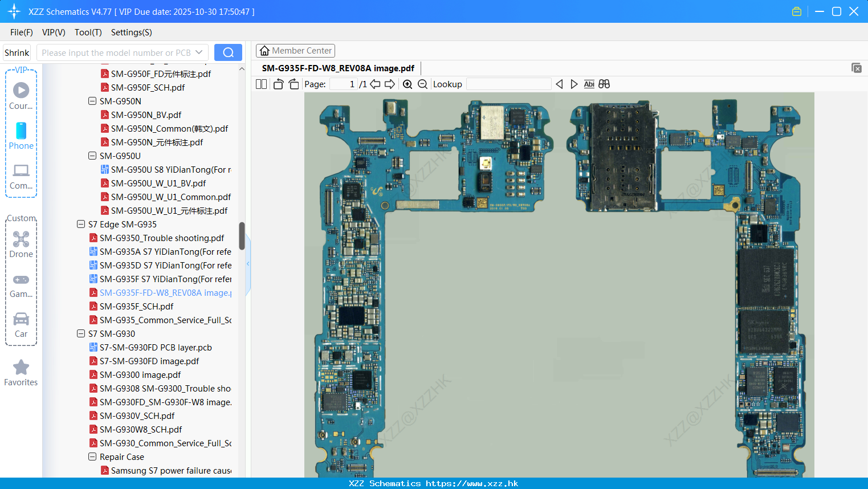Open the File(F) menu
Image resolution: width=868 pixels, height=489 pixels.
[x=22, y=32]
